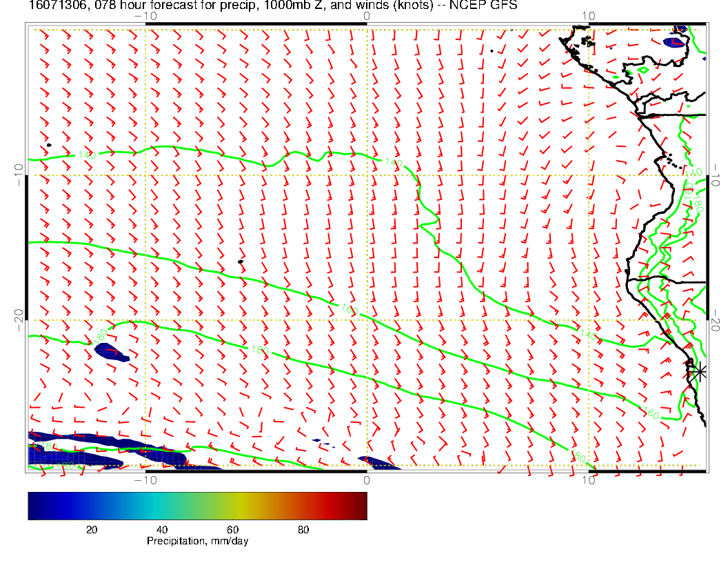Click the "-20" latitude label on the right axis

click(715, 320)
